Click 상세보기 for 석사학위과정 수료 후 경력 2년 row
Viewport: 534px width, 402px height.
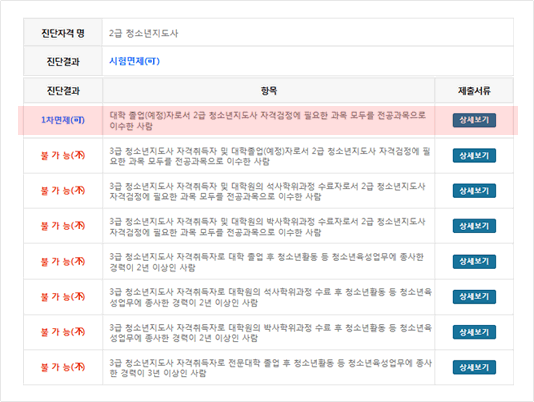[474, 297]
